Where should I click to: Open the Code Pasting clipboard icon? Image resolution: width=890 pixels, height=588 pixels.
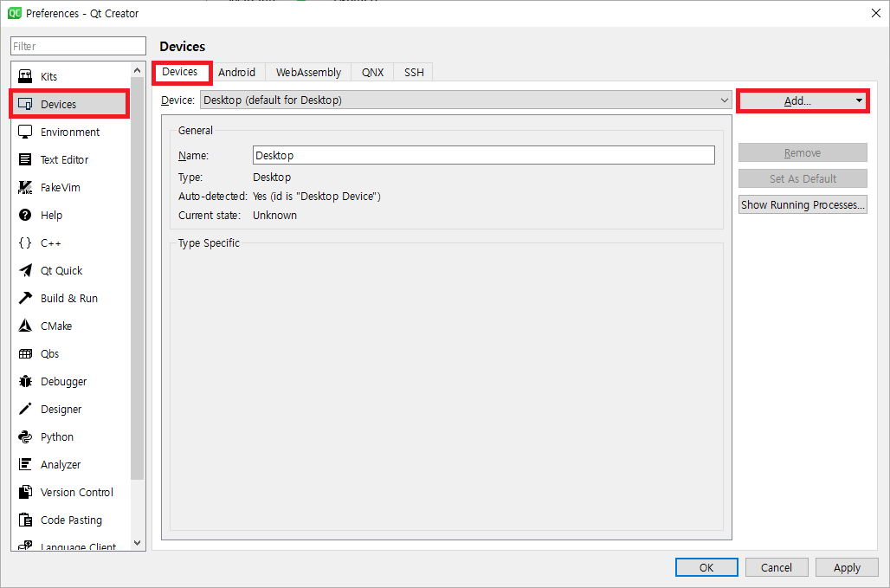pos(26,520)
